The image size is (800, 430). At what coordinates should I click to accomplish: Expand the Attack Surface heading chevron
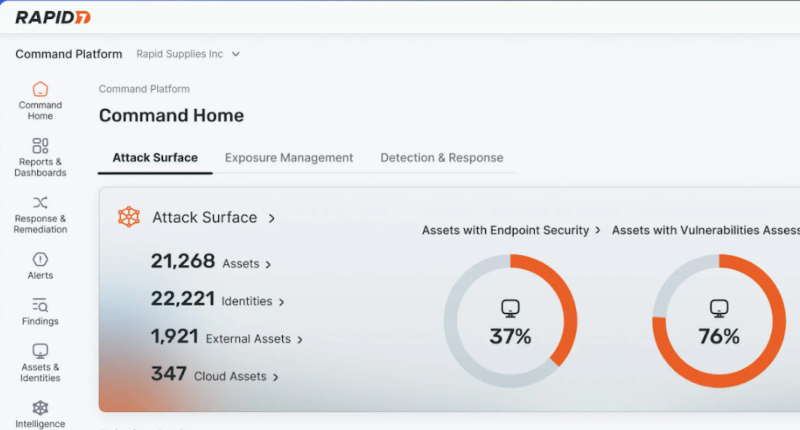coord(272,217)
